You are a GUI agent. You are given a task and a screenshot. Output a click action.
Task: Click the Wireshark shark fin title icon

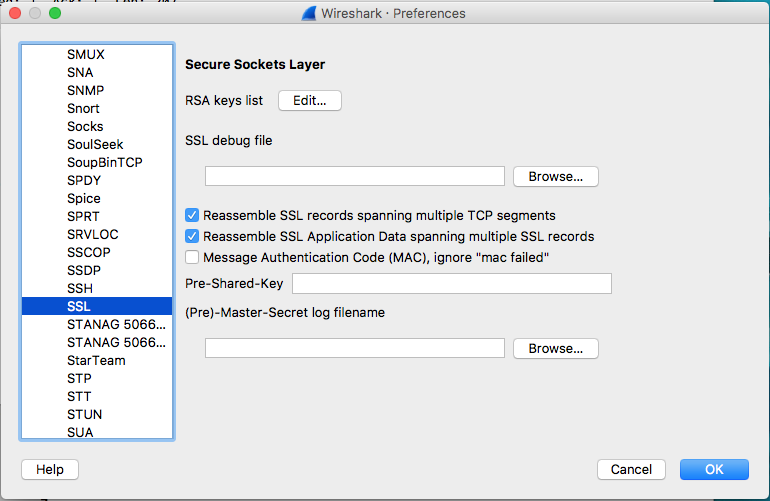tap(311, 14)
